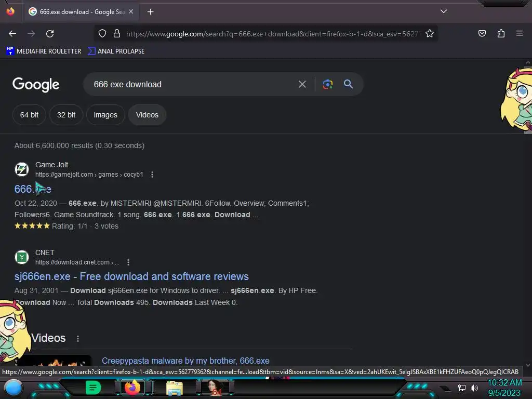Viewport: 532px width, 399px height.
Task: Switch to Images results
Action: click(x=105, y=115)
